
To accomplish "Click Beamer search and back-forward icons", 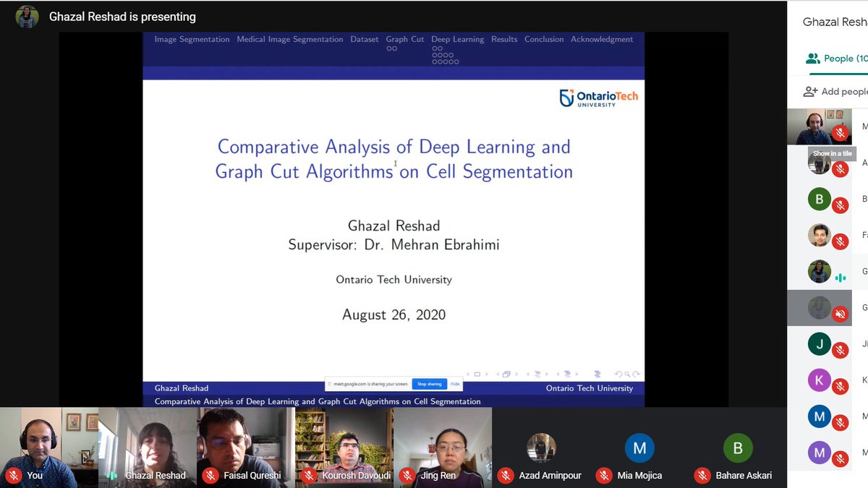I will [x=628, y=374].
